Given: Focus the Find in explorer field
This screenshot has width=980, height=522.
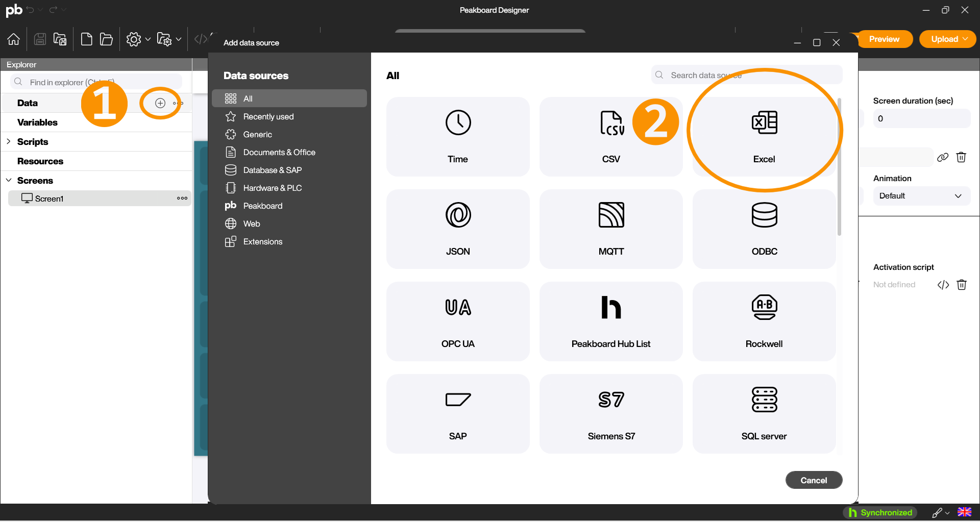Looking at the screenshot, I should pyautogui.click(x=96, y=82).
